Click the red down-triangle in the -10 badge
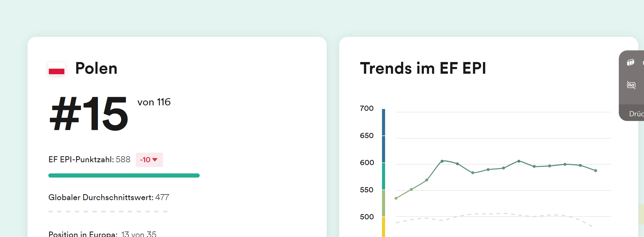 [x=155, y=160]
